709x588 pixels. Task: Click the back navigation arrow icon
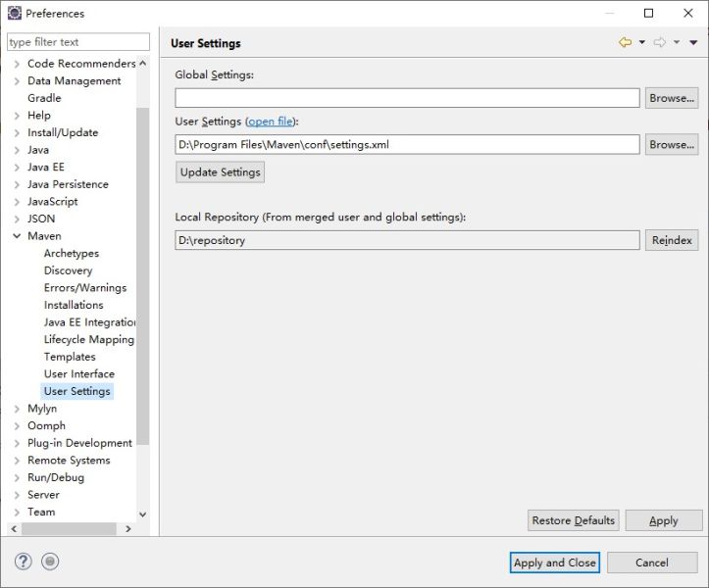click(625, 42)
